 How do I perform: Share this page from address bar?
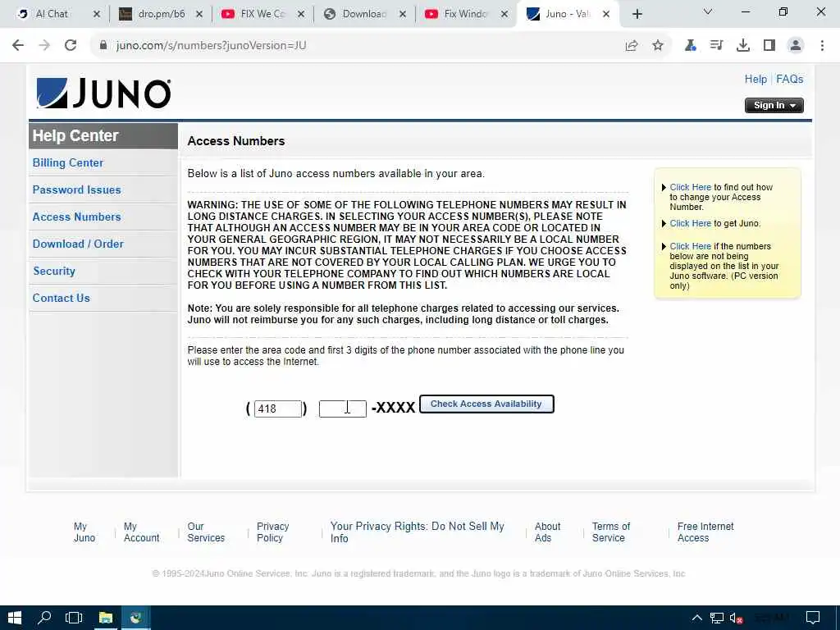(632, 46)
